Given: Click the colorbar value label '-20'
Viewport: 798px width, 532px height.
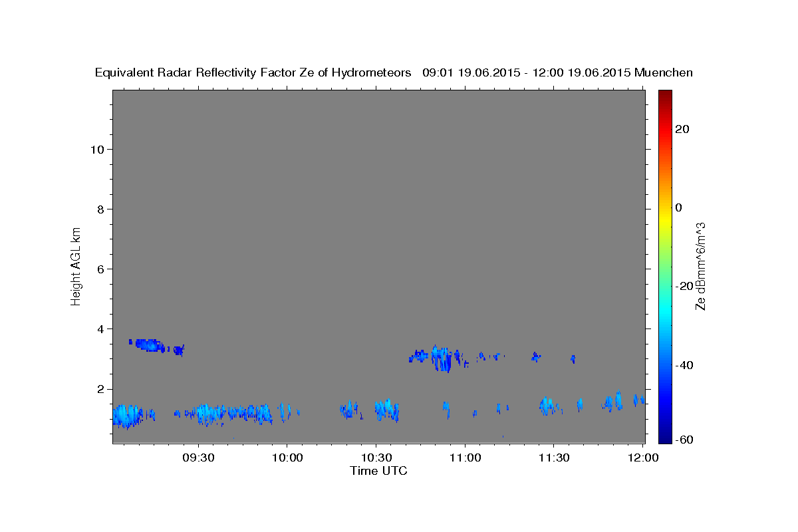Looking at the screenshot, I should (684, 286).
